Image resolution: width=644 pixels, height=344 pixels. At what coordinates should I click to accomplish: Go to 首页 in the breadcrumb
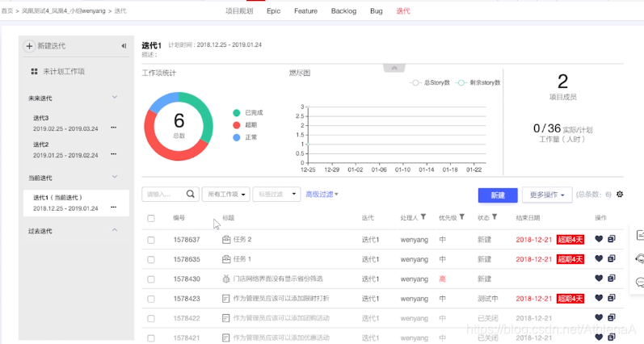coord(7,11)
